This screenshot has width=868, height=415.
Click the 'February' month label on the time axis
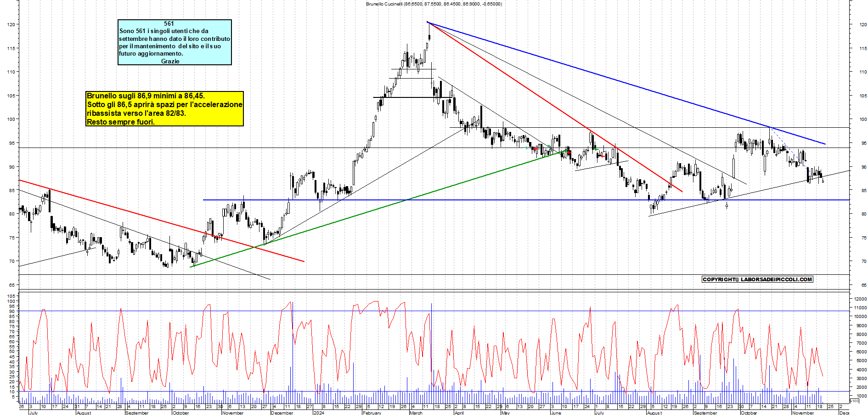(372, 413)
